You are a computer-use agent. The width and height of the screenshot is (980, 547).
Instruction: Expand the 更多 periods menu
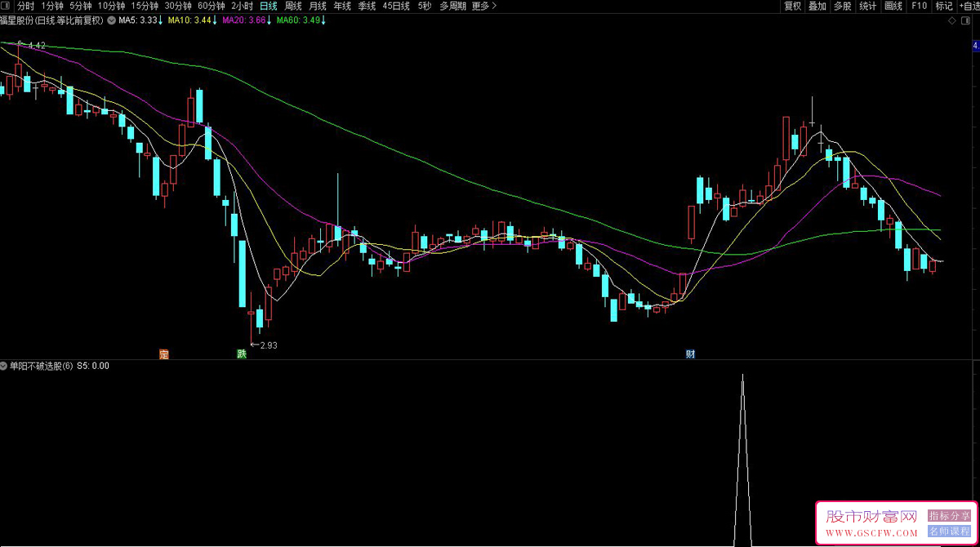coord(484,6)
